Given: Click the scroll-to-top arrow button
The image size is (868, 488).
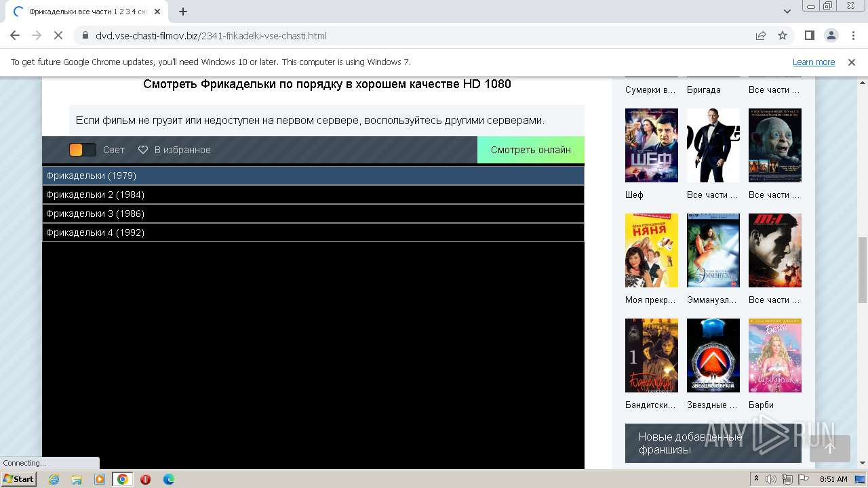Looking at the screenshot, I should tap(830, 448).
